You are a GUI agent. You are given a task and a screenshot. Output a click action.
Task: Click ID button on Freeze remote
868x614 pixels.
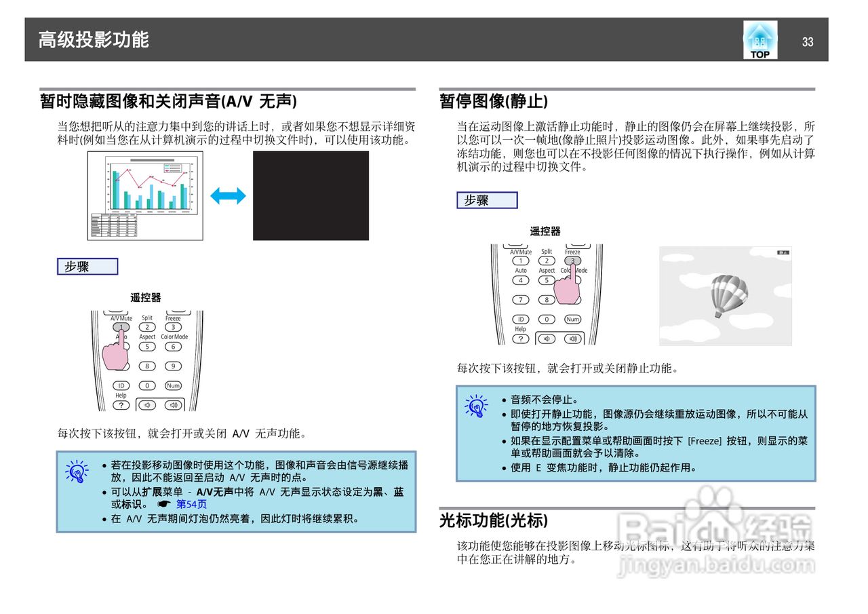(x=520, y=319)
